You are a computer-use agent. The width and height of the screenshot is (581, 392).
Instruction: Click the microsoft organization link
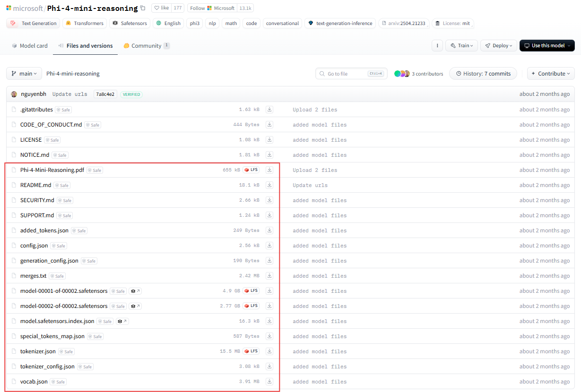[x=28, y=8]
